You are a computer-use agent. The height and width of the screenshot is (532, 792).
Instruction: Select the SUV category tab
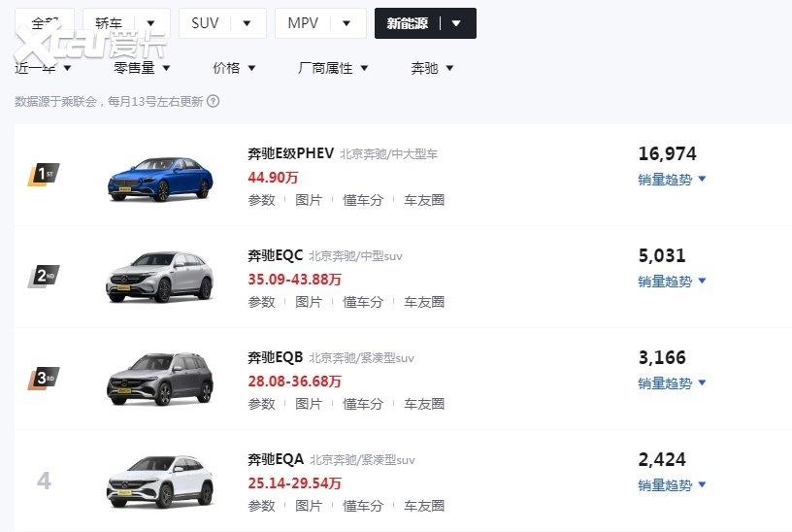pos(221,23)
